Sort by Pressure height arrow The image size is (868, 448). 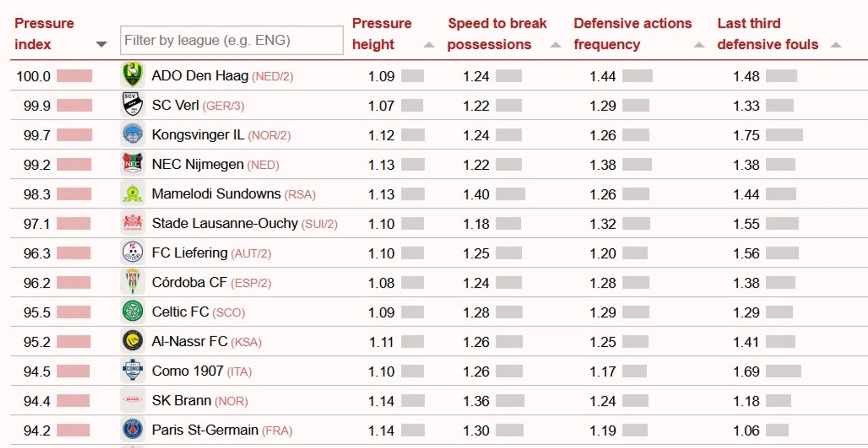coord(428,45)
